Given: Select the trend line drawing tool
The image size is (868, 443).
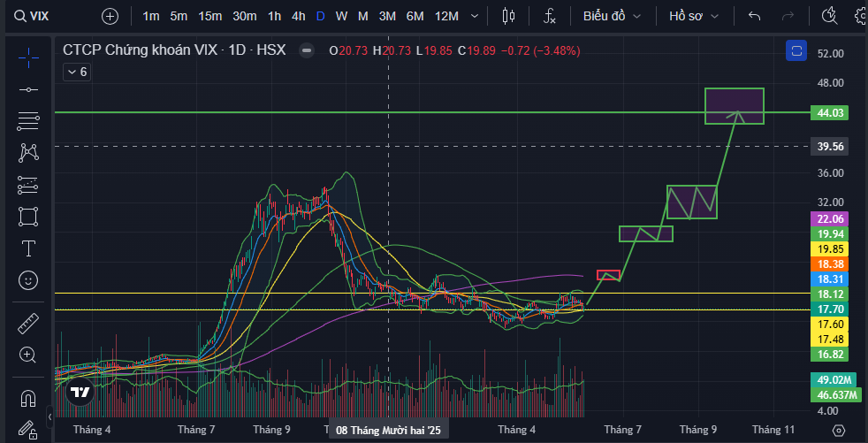Looking at the screenshot, I should 28,89.
